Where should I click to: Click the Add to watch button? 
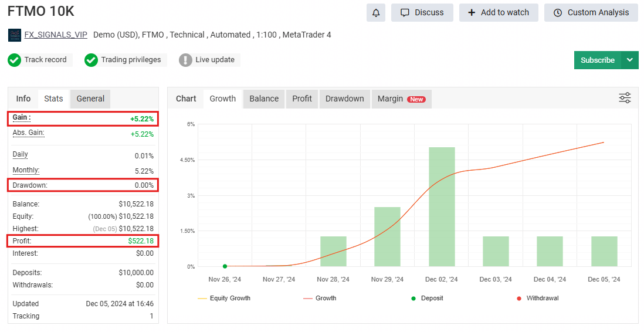(498, 12)
